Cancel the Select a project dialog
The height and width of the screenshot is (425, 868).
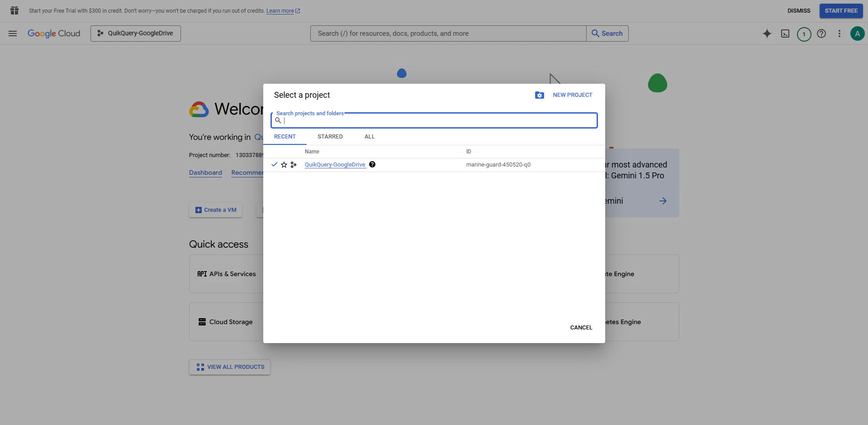click(x=581, y=328)
